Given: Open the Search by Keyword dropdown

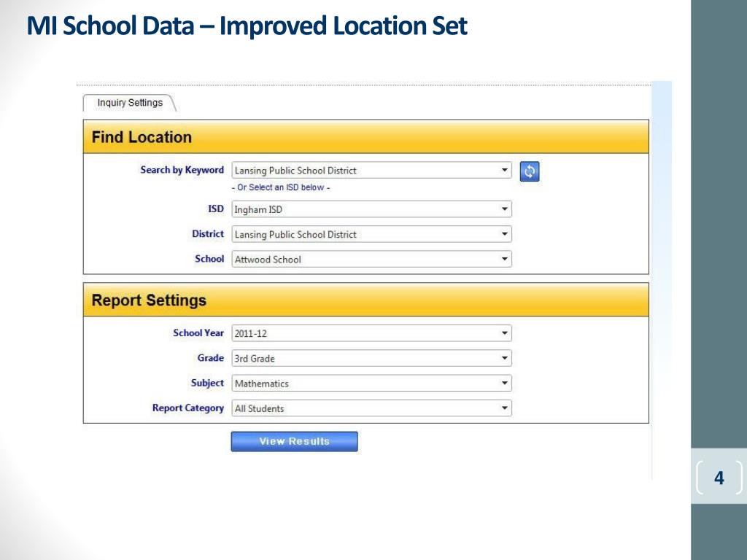Looking at the screenshot, I should tap(371, 171).
